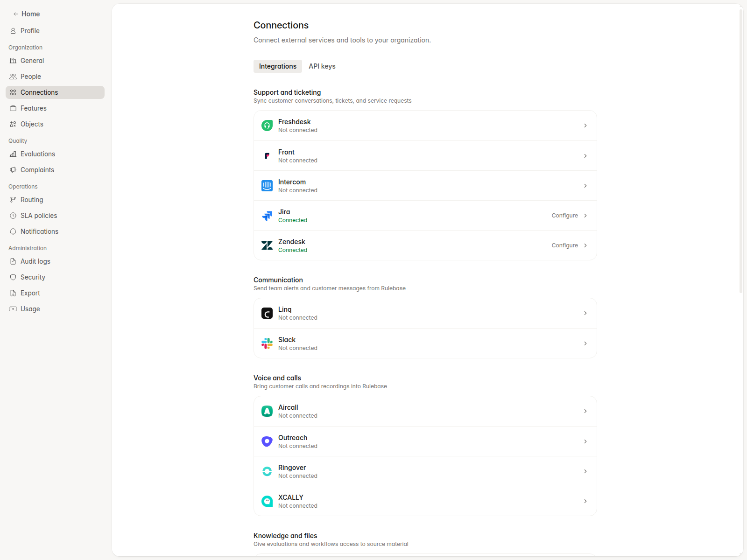
Task: Open People in the sidebar
Action: pyautogui.click(x=55, y=77)
